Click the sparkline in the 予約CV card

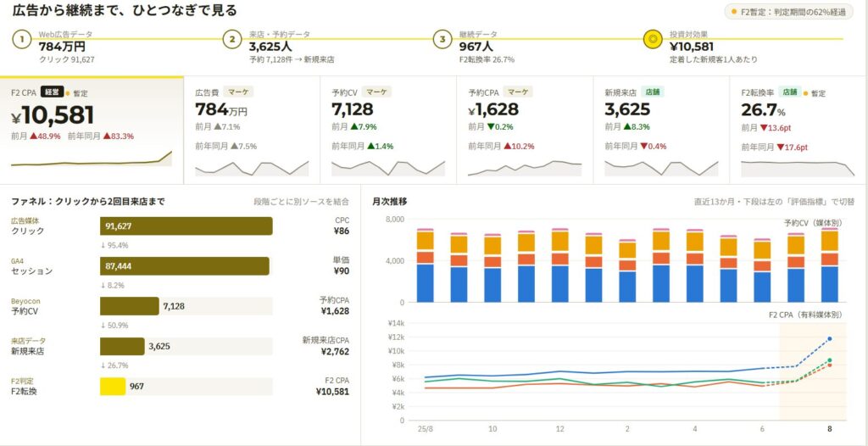(x=388, y=169)
